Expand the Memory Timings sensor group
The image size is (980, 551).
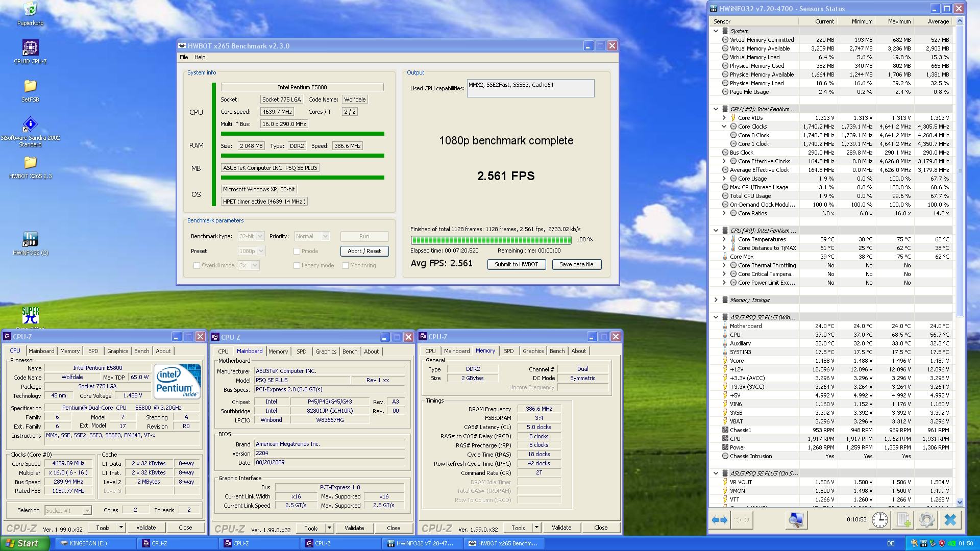point(716,300)
